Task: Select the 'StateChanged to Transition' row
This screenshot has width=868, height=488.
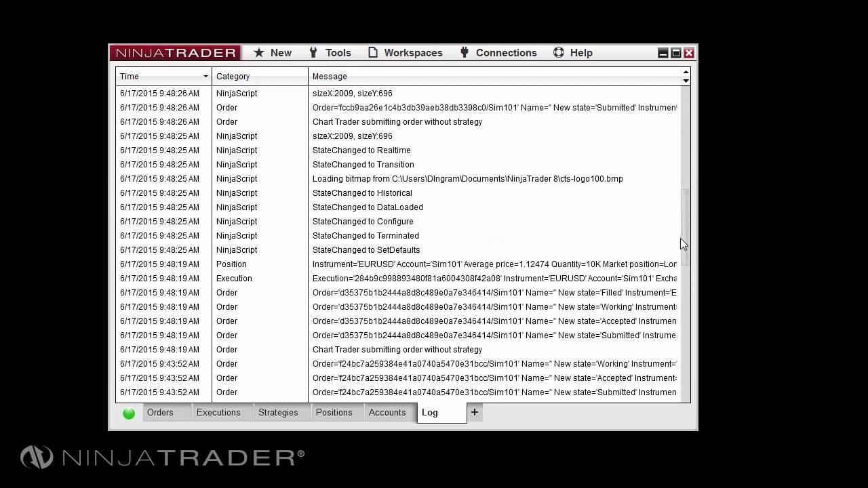Action: coord(399,165)
